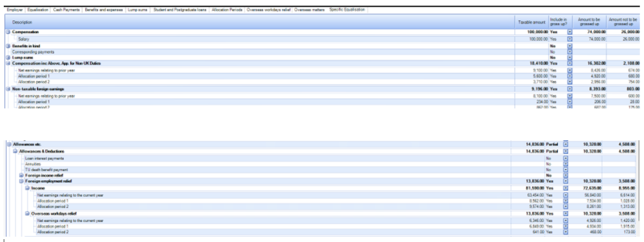This screenshot has height=242, width=644.
Task: Click Amount not to be grossed up header
Action: 623,22
